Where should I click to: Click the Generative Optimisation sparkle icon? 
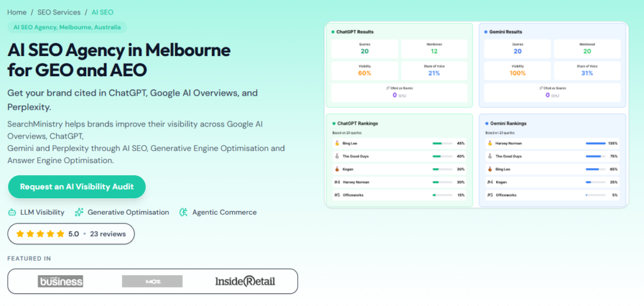pos(79,212)
